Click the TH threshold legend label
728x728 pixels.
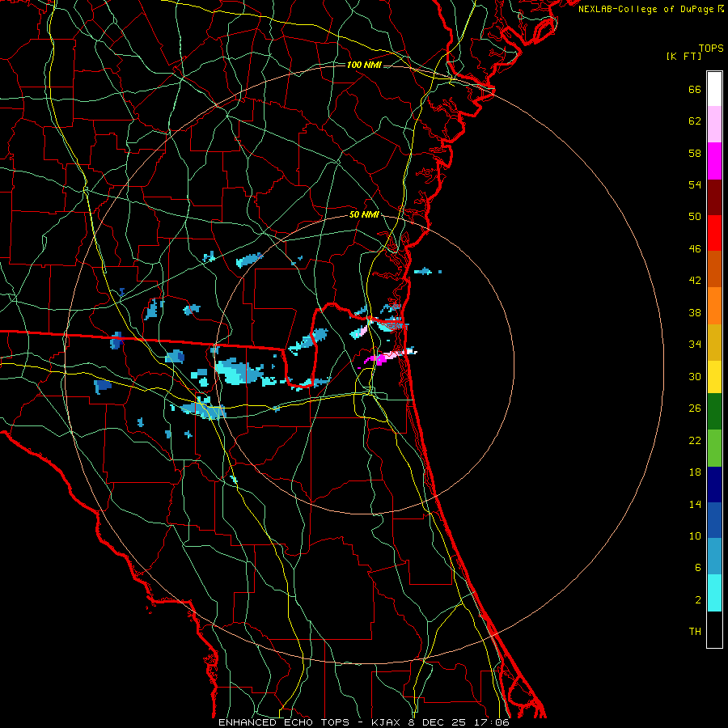click(x=695, y=632)
